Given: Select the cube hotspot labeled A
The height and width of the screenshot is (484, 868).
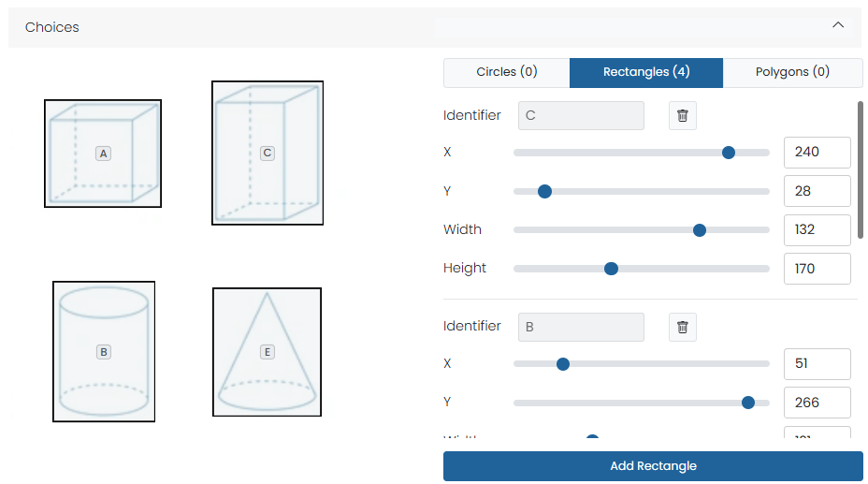Looking at the screenshot, I should click(x=103, y=154).
